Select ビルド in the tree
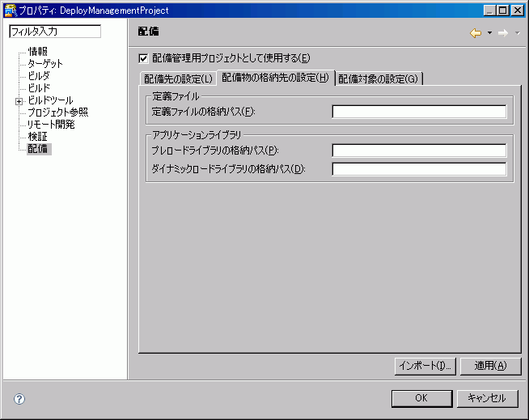Viewport: 529px width, 420px height. (39, 87)
